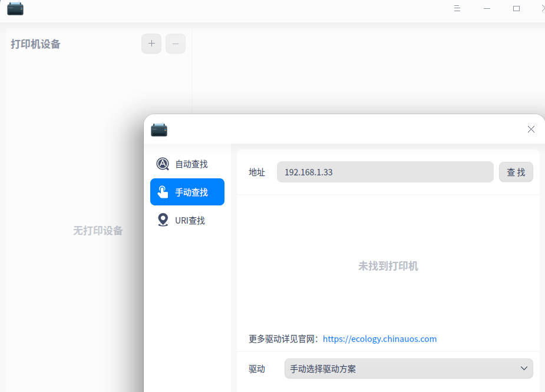Click the printer icon in the main titlebar
Screen dimensions: 545x392
pyautogui.click(x=15, y=8)
